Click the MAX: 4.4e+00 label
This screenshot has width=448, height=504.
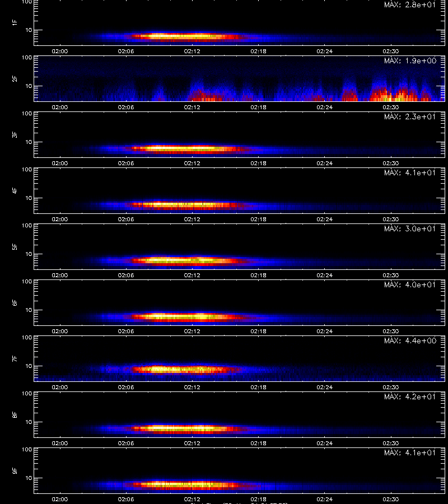(410, 340)
